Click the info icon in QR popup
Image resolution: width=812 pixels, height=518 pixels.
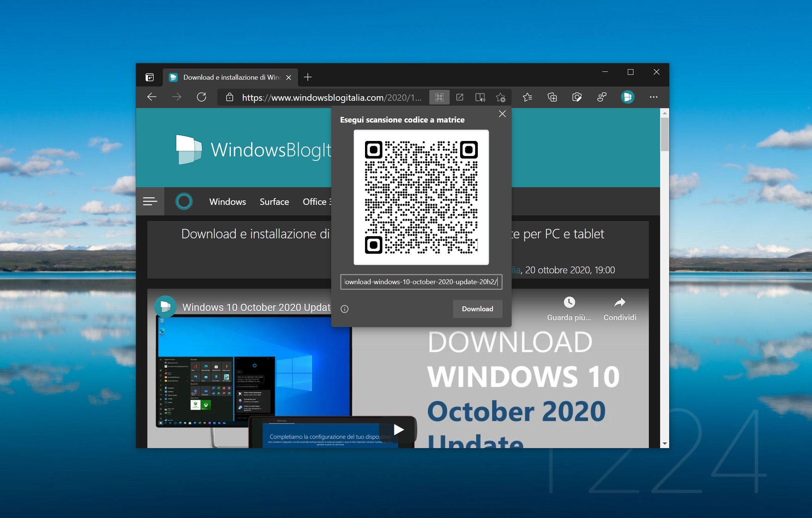(344, 309)
